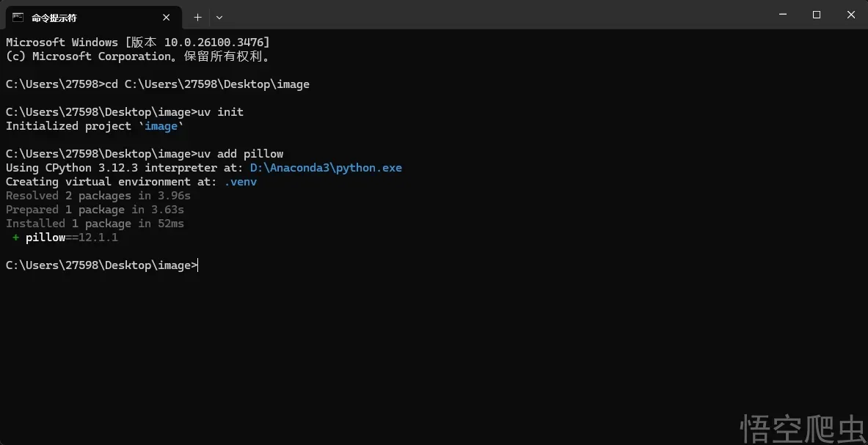
Task: Click the blue .venv path text
Action: tap(241, 182)
